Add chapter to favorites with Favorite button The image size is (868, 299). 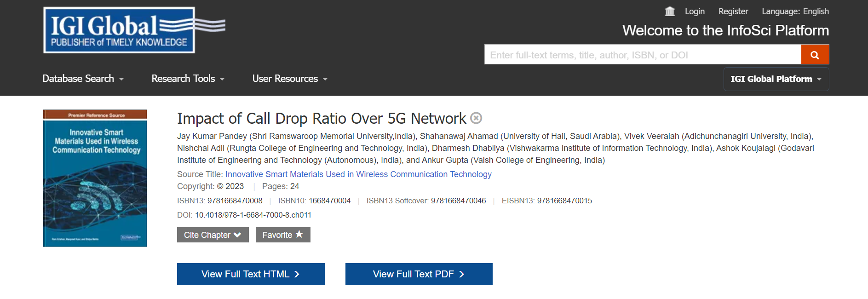[x=283, y=235]
